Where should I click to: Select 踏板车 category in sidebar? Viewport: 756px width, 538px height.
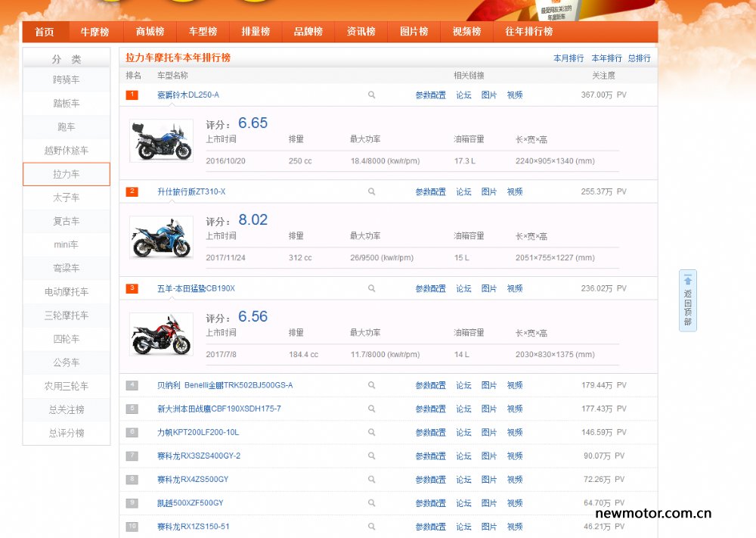67,103
